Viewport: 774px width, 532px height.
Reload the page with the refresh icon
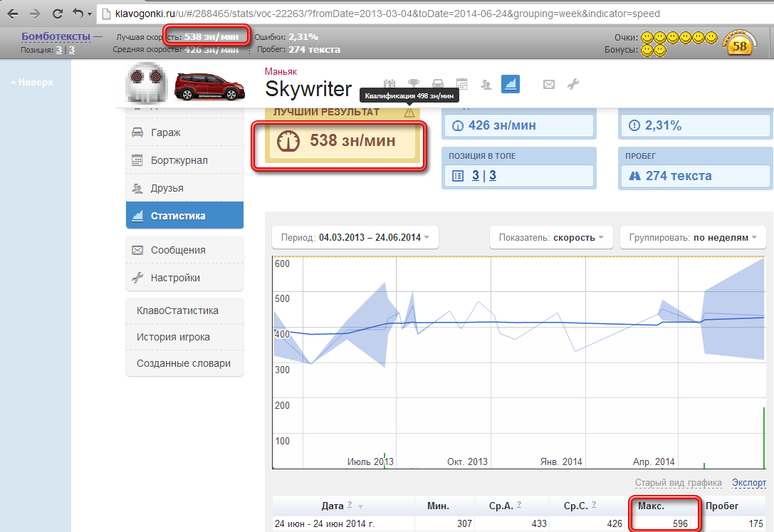click(x=58, y=14)
